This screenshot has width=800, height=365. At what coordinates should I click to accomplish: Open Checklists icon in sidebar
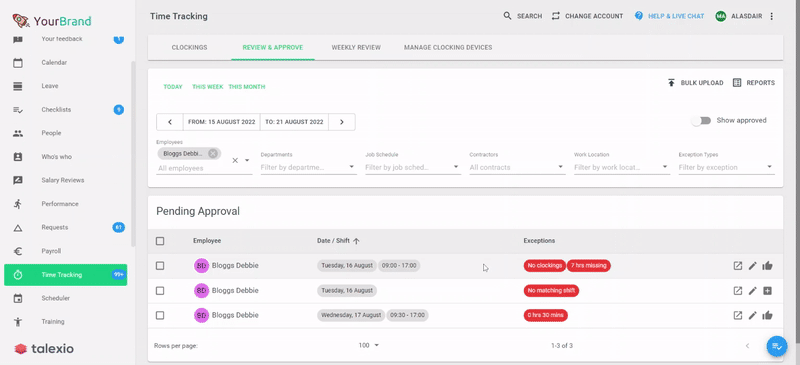pyautogui.click(x=18, y=110)
